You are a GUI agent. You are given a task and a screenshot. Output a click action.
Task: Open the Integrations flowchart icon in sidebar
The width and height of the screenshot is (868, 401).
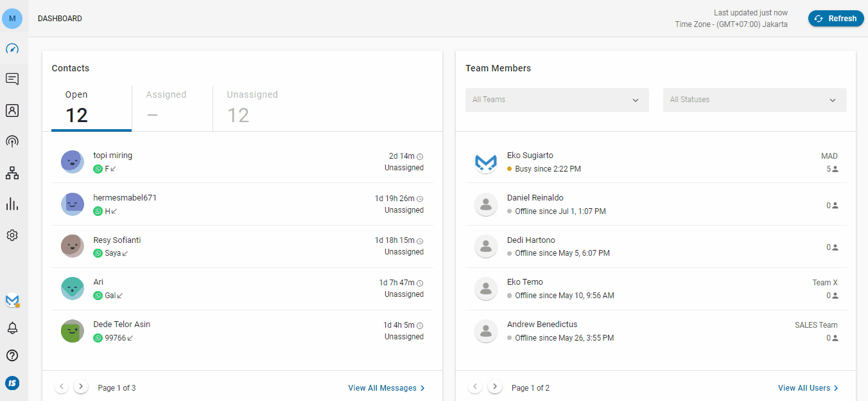(12, 172)
